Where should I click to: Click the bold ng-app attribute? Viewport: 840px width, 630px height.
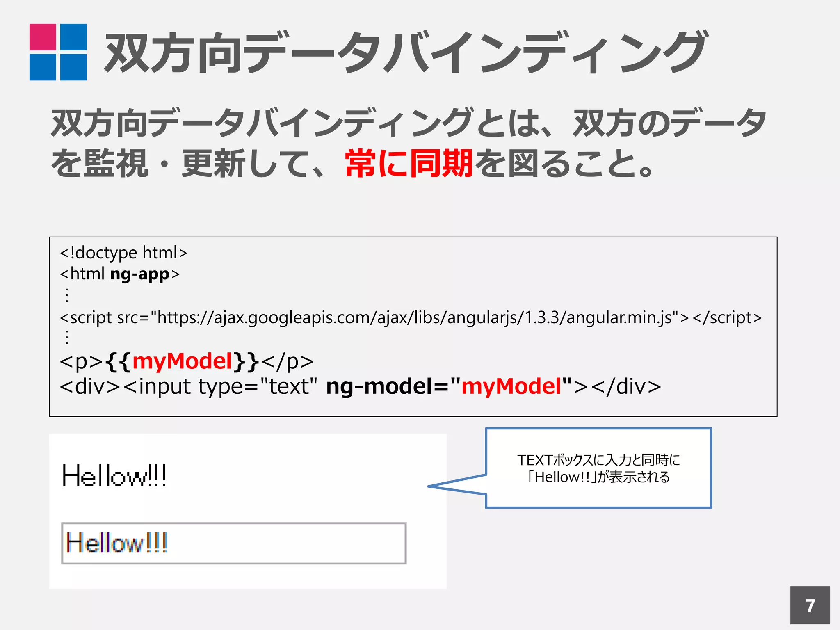coord(140,274)
